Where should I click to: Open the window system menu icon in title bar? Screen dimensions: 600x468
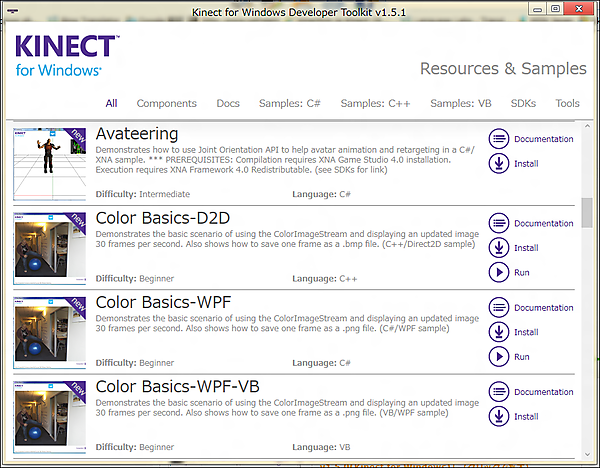click(13, 11)
